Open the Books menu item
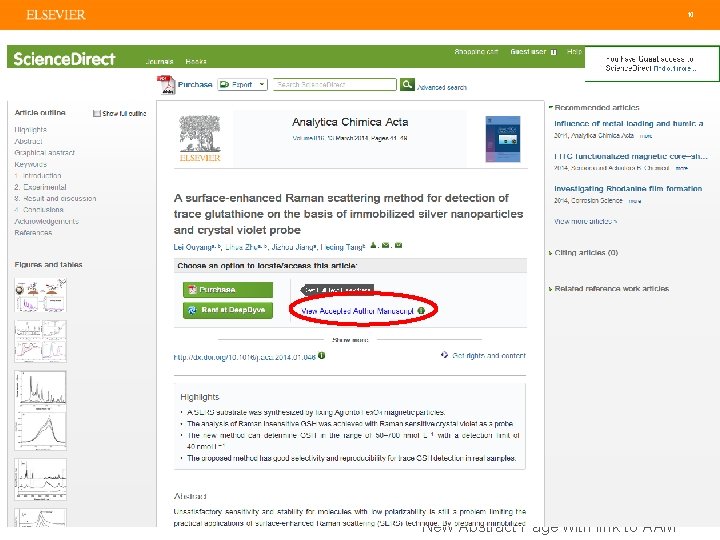Image resolution: width=720 pixels, height=540 pixels. click(196, 62)
